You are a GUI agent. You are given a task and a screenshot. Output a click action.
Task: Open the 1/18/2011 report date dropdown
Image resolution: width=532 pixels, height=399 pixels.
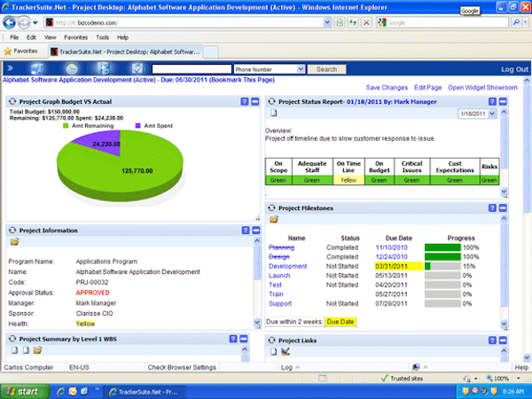pos(492,113)
